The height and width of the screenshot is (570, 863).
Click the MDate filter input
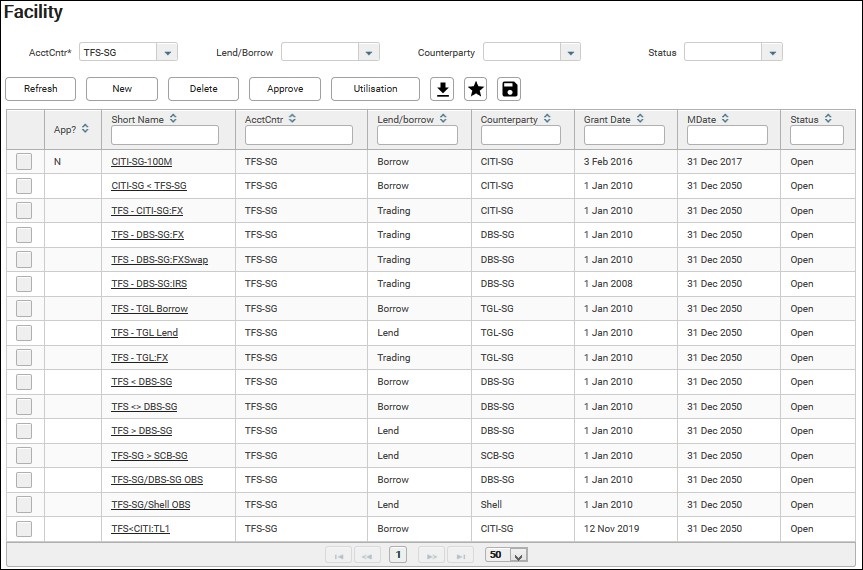pyautogui.click(x=727, y=135)
